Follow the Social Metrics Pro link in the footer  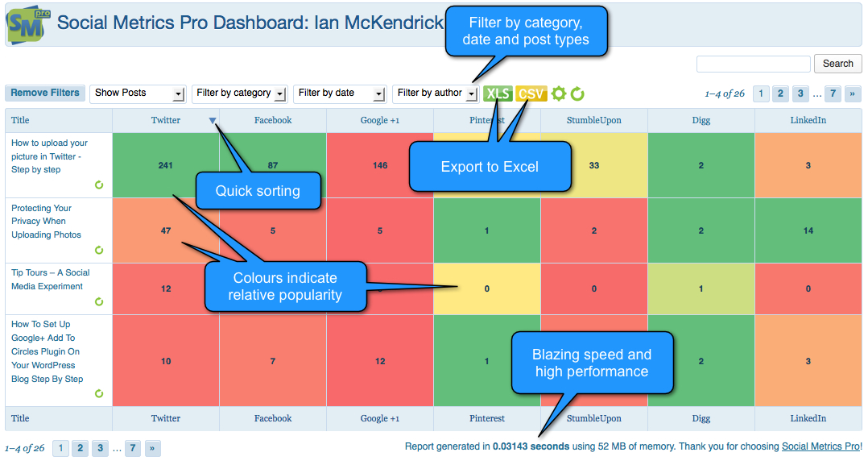point(821,446)
